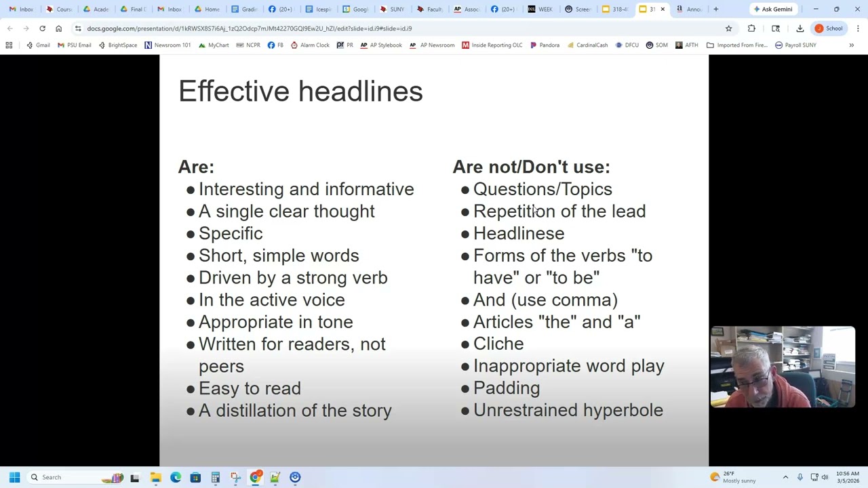The width and height of the screenshot is (868, 488).
Task: Click the Ask Gemini button
Action: coord(772,9)
